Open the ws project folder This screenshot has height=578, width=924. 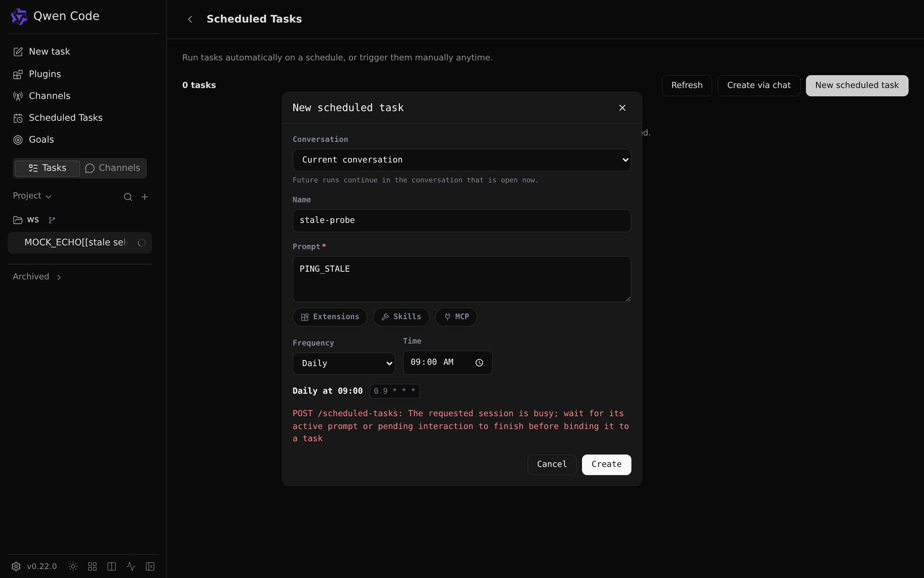point(26,220)
